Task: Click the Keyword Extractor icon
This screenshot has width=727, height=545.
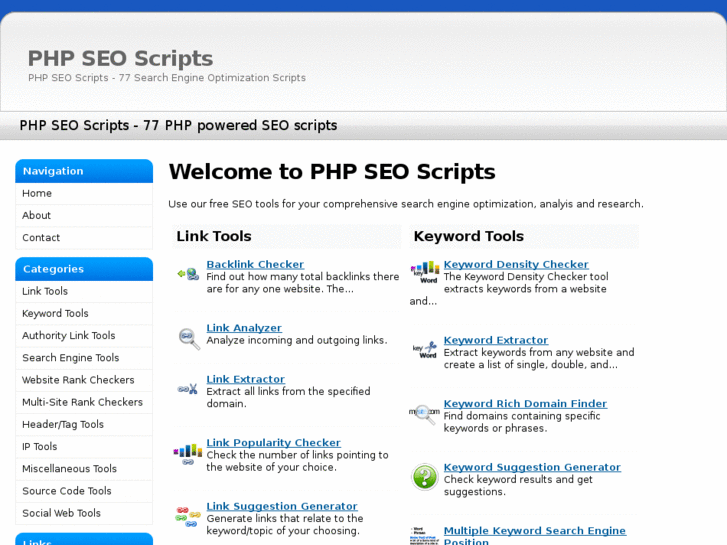Action: tap(425, 350)
